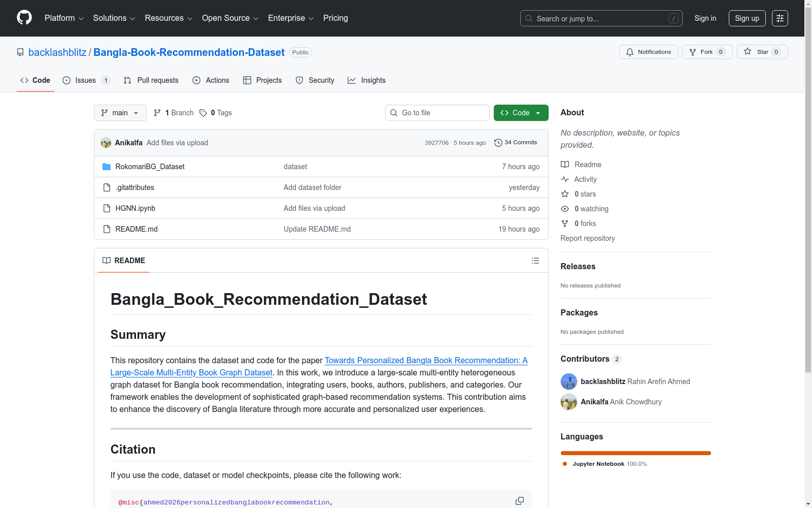Click the stars icon in About
The height and width of the screenshot is (508, 812).
[x=565, y=194]
